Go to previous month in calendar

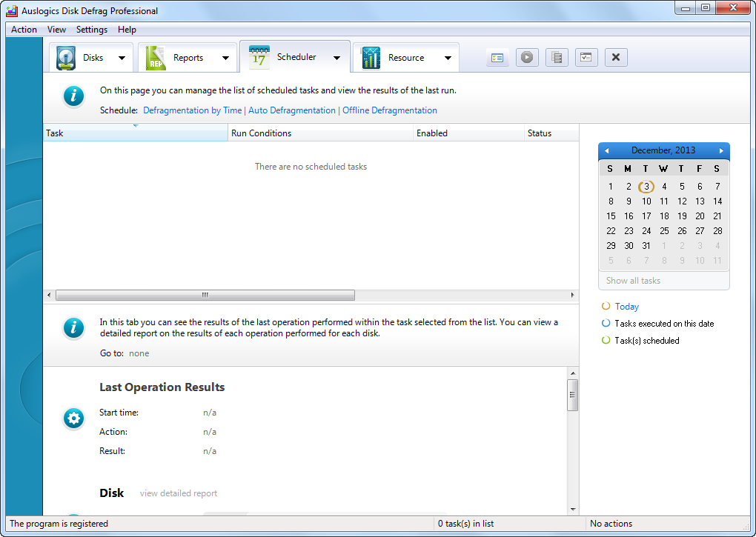coord(606,151)
